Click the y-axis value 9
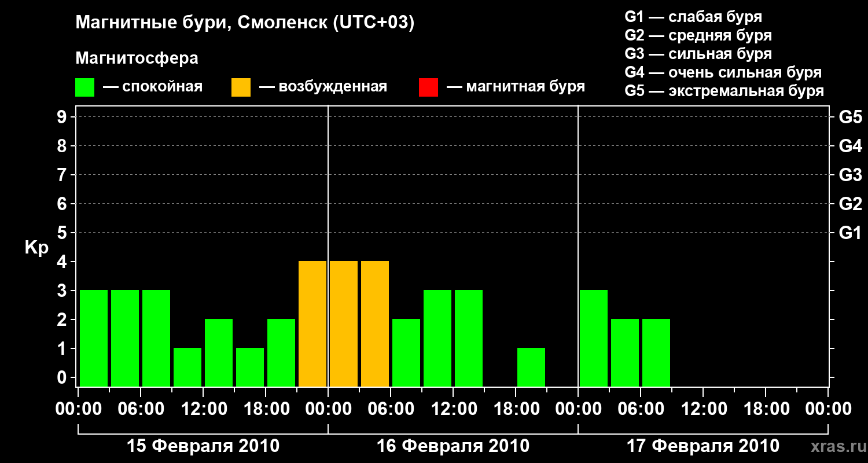Image resolution: width=868 pixels, height=463 pixels. (x=63, y=117)
